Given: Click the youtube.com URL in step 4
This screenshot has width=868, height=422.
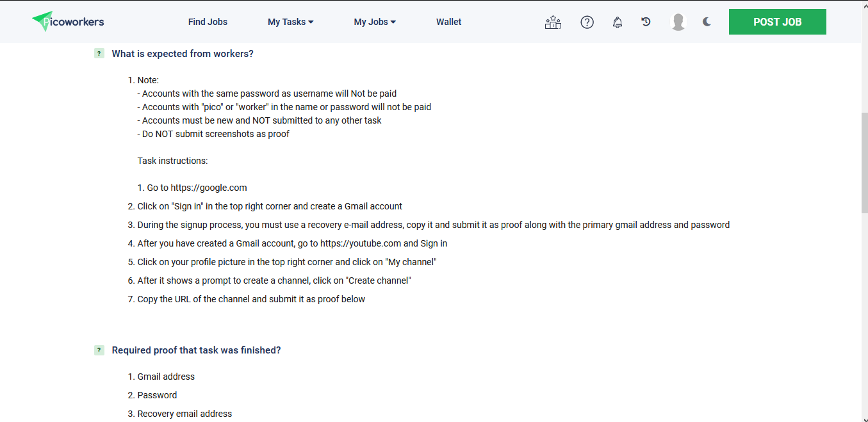Looking at the screenshot, I should point(361,243).
